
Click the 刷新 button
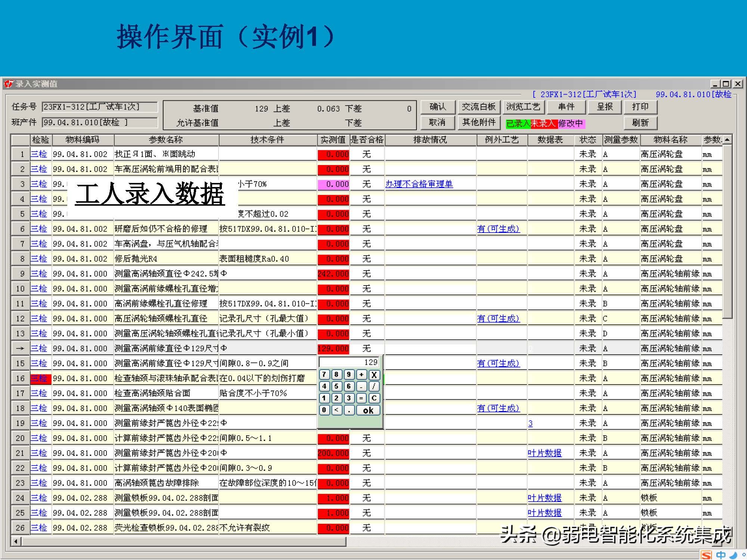point(640,122)
